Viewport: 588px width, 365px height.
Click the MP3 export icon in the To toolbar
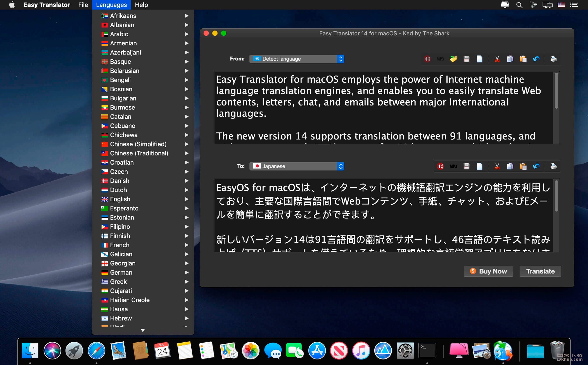(453, 166)
